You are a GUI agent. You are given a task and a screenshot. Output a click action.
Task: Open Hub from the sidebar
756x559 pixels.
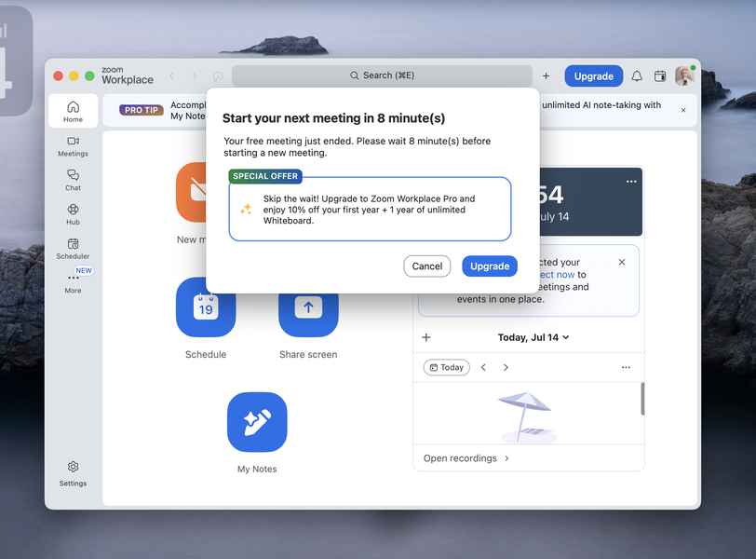click(x=73, y=214)
